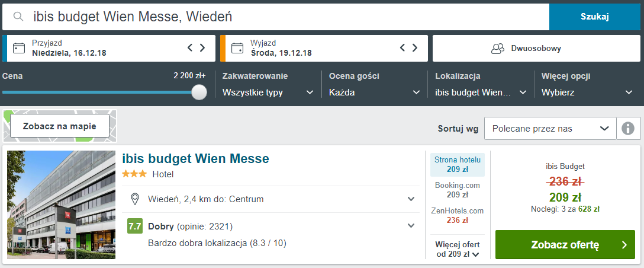Select the Booking.com price offer
The width and height of the screenshot is (644, 268).
(x=458, y=190)
